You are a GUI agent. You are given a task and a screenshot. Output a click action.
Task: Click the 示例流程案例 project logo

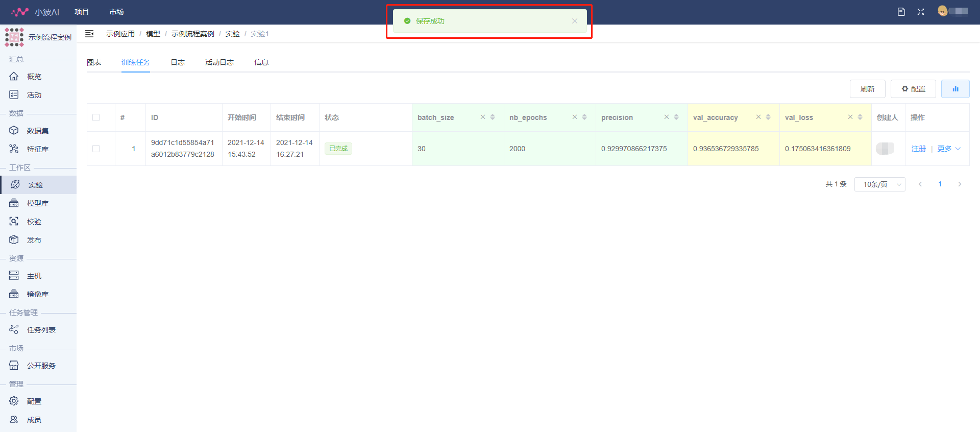point(14,37)
